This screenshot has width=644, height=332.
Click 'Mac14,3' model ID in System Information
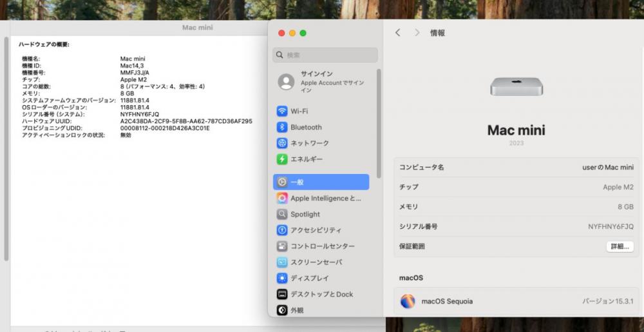[x=132, y=66]
